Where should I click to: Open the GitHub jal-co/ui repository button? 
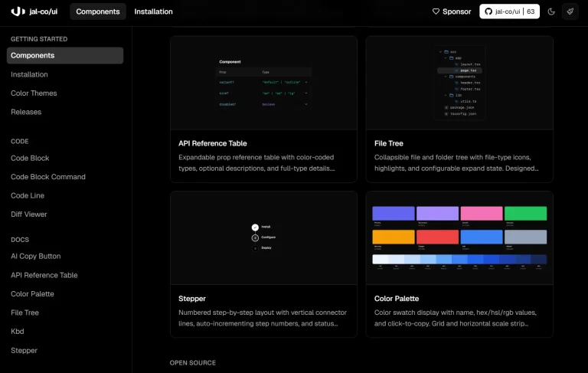coord(509,11)
